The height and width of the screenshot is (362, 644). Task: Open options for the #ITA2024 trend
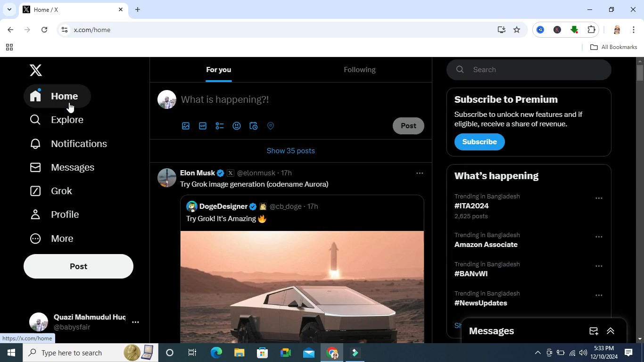pos(599,198)
